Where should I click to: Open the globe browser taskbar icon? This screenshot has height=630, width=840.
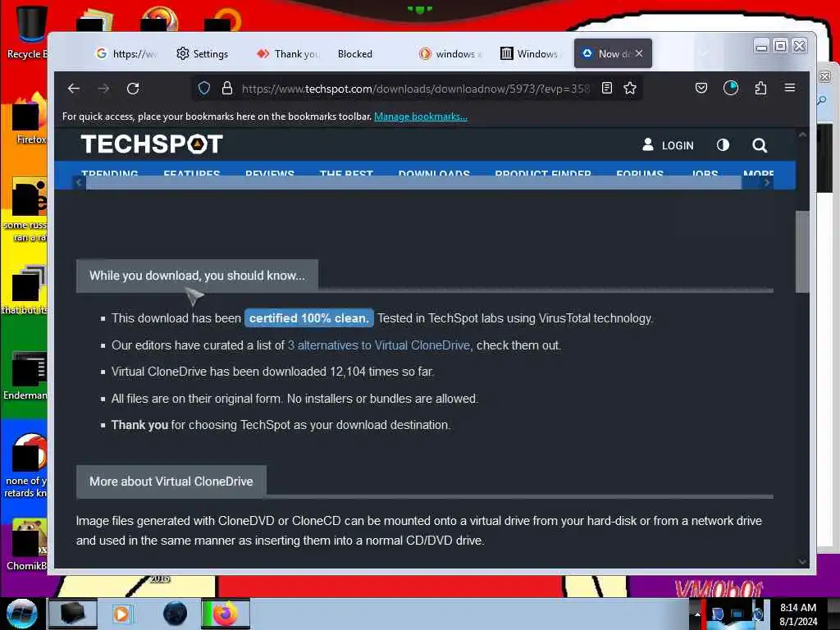click(x=176, y=614)
